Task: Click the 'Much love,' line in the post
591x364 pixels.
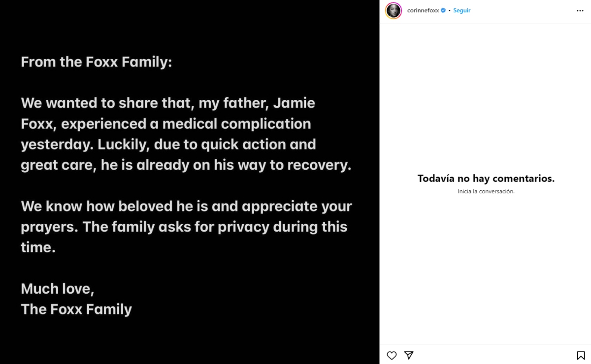Action: [x=57, y=289]
